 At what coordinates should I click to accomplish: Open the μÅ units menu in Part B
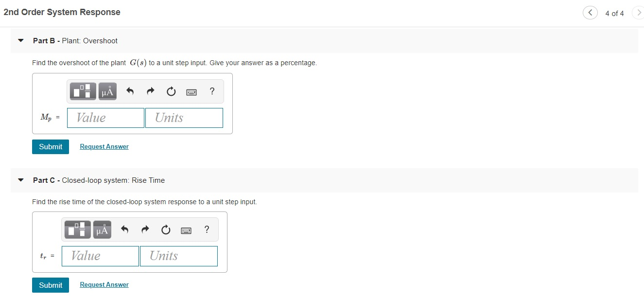tap(106, 91)
